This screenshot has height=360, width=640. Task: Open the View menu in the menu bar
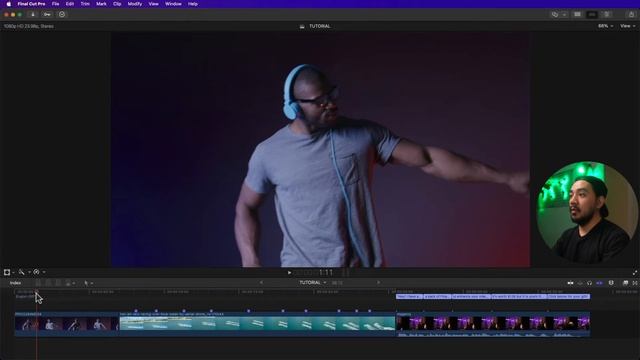(x=153, y=4)
